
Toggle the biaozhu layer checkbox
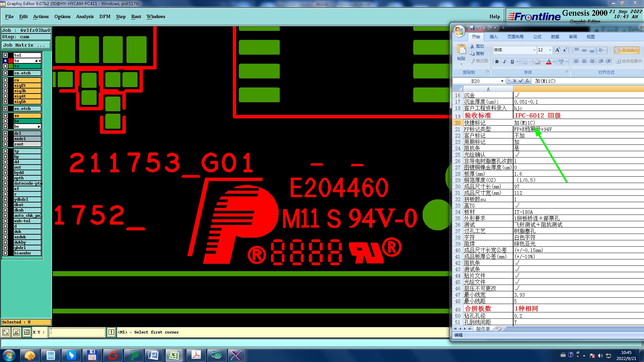coord(5,253)
